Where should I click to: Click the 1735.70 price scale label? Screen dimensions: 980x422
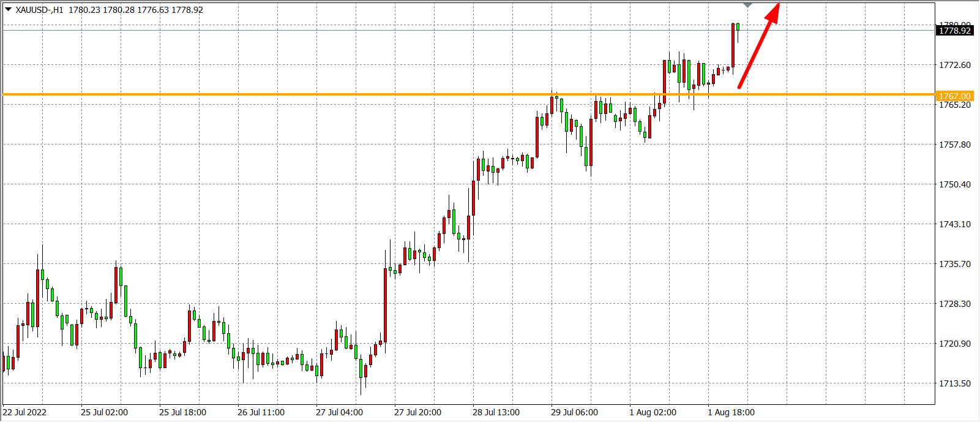pyautogui.click(x=954, y=264)
